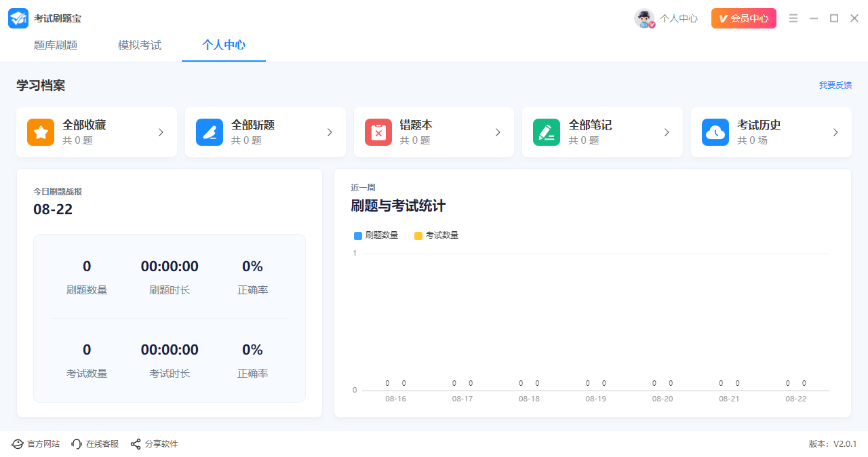
Task: Click the 刷题与考试统计 chart title
Action: coord(398,205)
